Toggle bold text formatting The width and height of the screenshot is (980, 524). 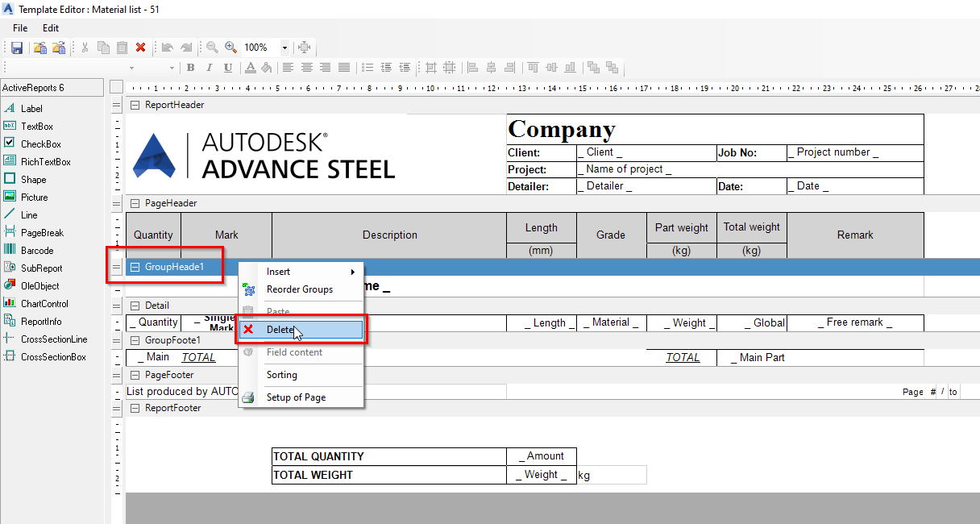(190, 68)
